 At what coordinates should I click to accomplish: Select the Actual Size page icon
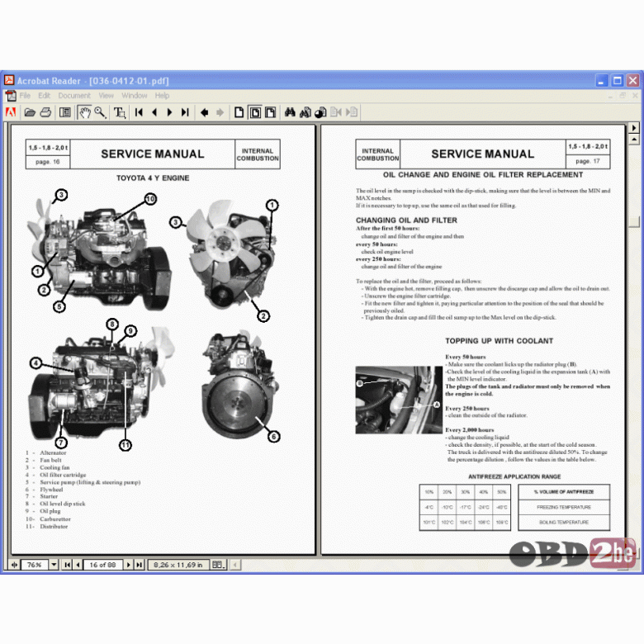[x=239, y=112]
